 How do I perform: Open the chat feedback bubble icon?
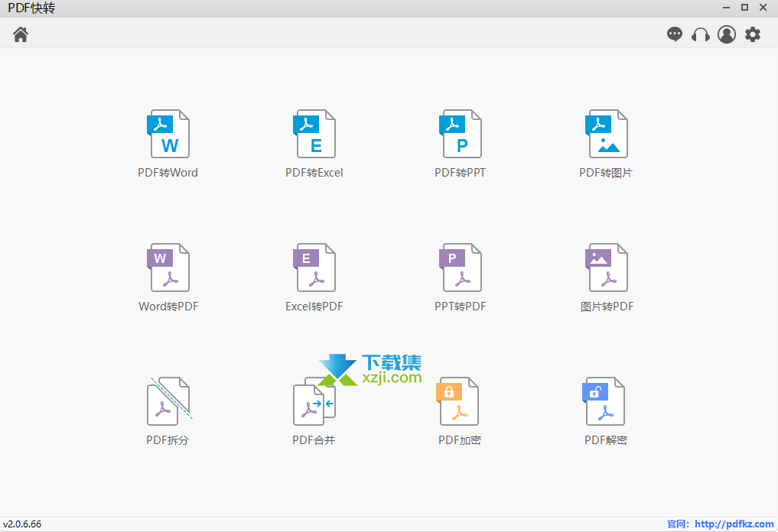674,34
